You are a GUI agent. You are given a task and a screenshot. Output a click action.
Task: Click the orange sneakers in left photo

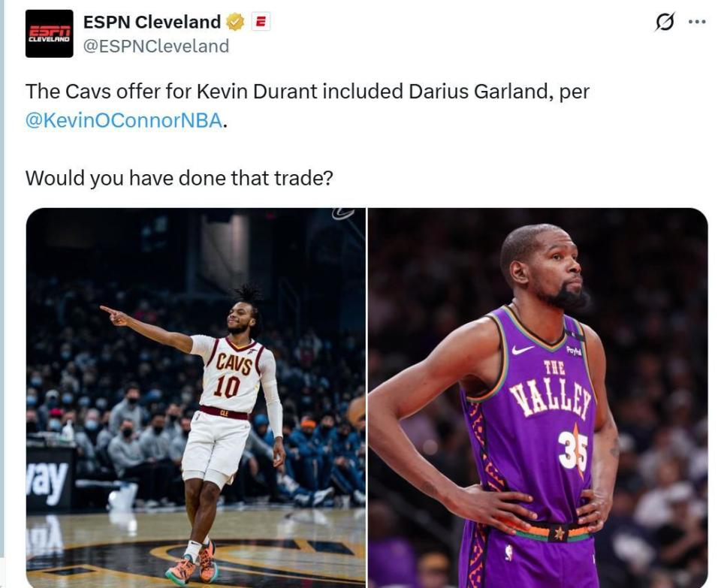click(x=192, y=565)
